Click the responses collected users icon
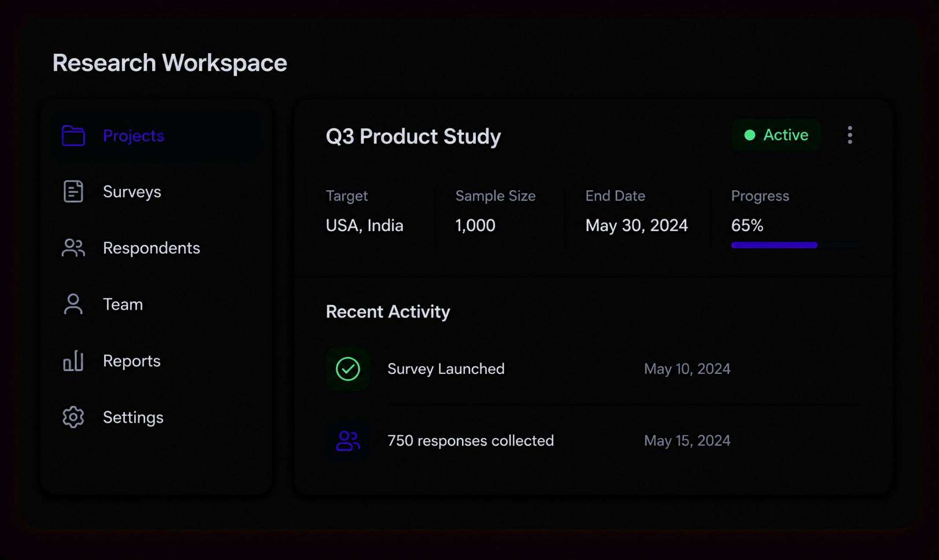 tap(348, 440)
